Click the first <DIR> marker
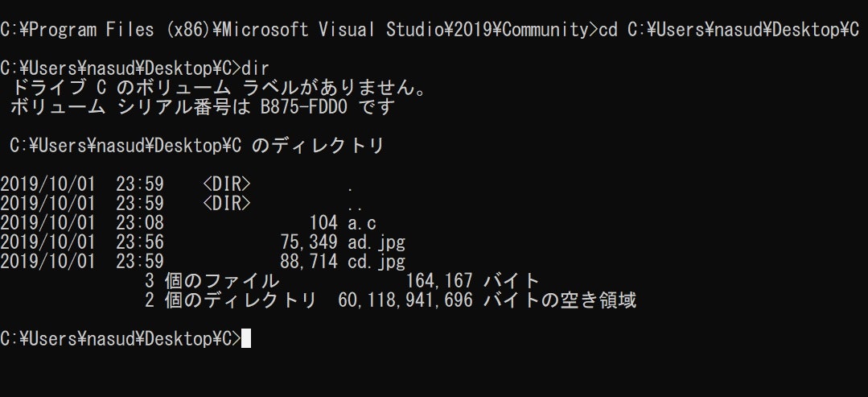The image size is (868, 397). [x=227, y=184]
